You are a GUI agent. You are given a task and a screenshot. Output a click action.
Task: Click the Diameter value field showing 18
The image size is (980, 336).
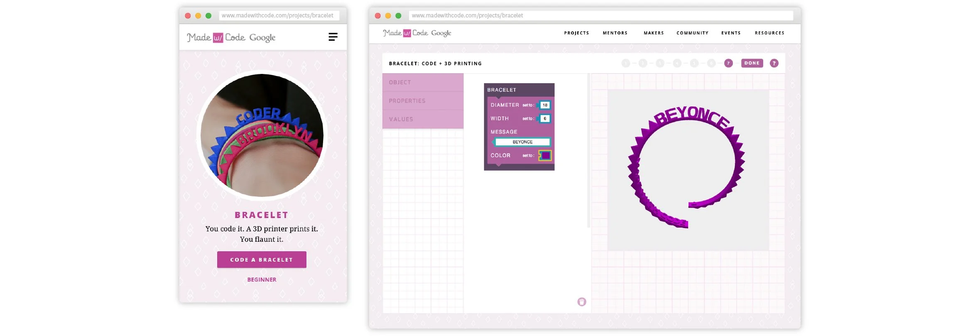click(x=545, y=105)
